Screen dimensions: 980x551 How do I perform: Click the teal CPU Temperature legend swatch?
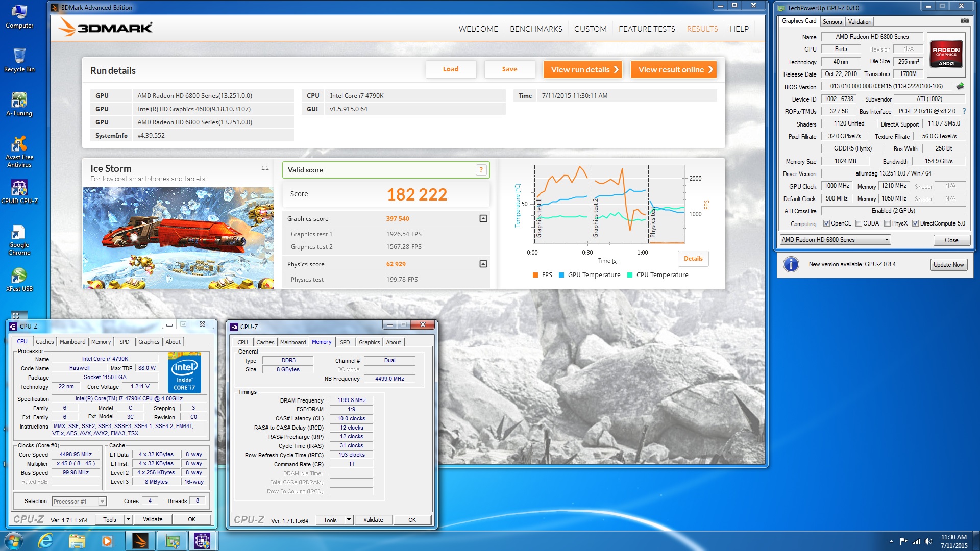coord(630,275)
